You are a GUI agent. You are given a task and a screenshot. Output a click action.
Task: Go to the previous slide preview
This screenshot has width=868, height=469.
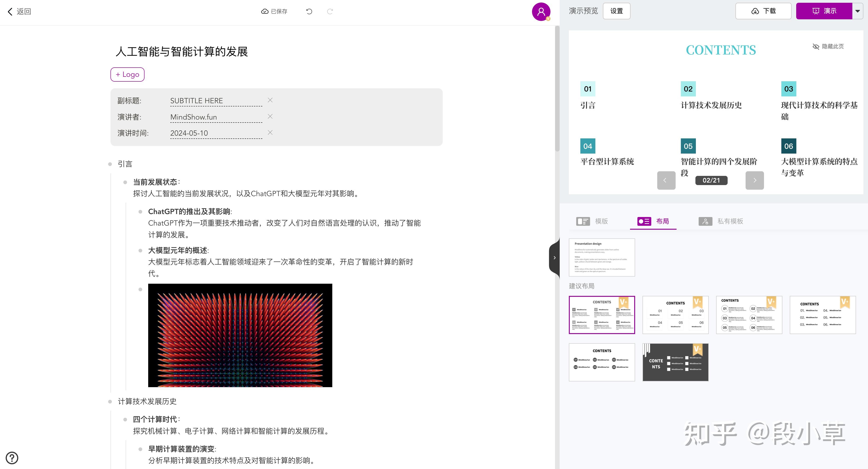(666, 180)
